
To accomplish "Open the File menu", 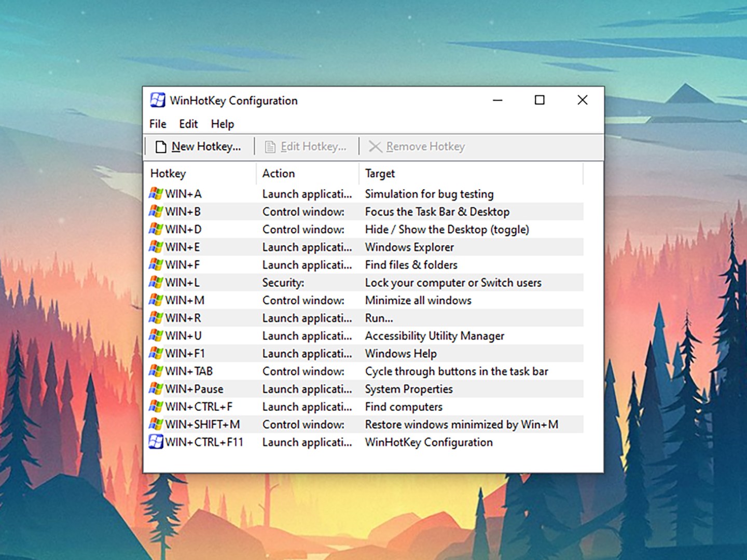I will (157, 124).
